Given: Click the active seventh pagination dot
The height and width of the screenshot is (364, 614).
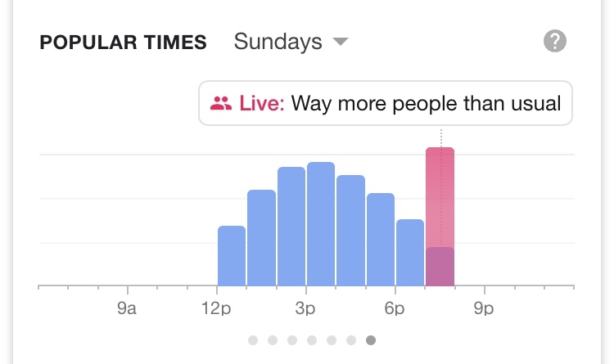Looking at the screenshot, I should (x=371, y=340).
